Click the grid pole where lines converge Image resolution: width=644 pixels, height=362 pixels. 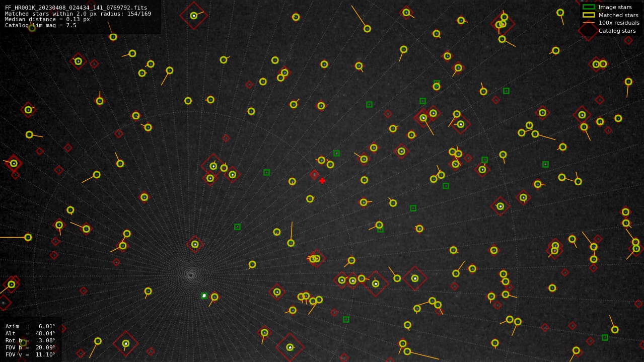point(190,275)
